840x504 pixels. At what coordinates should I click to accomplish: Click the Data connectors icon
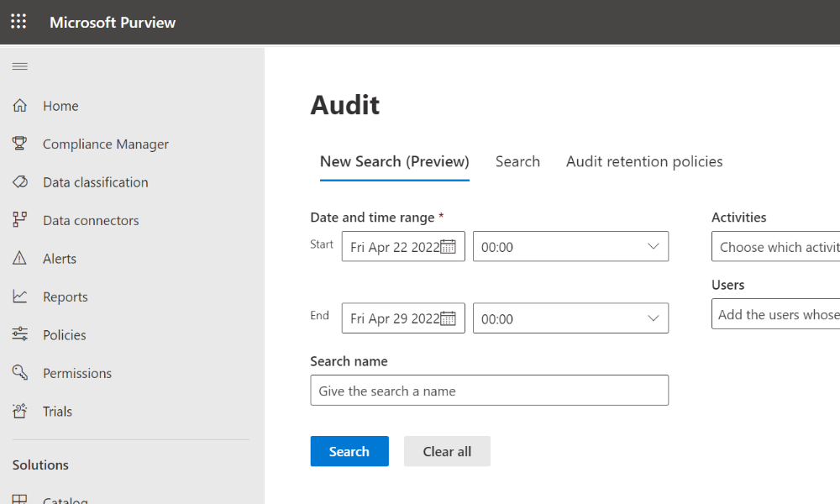[18, 220]
